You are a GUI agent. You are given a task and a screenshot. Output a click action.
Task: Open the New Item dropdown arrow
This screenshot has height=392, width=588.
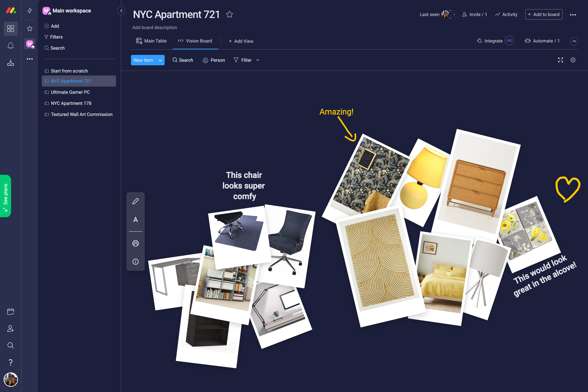(160, 60)
